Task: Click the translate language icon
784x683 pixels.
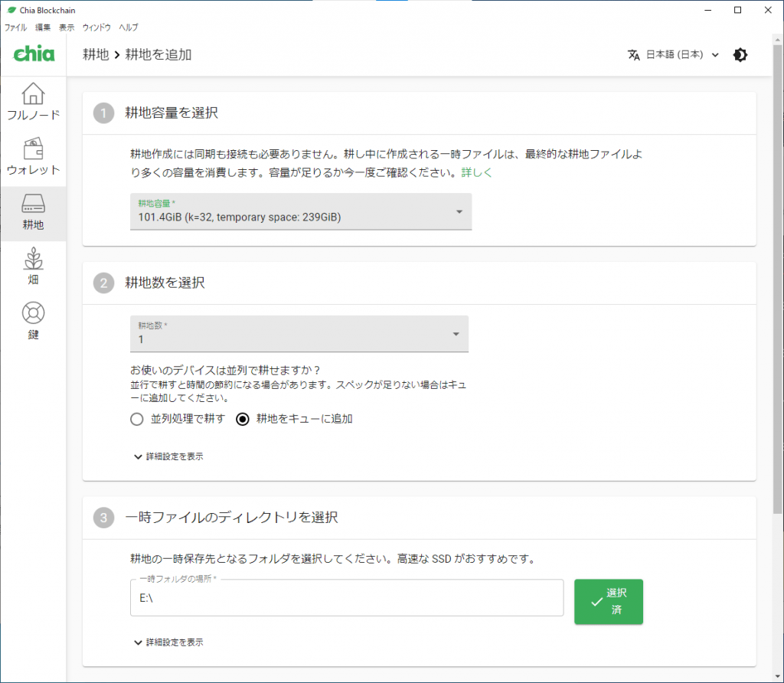Action: pyautogui.click(x=633, y=55)
